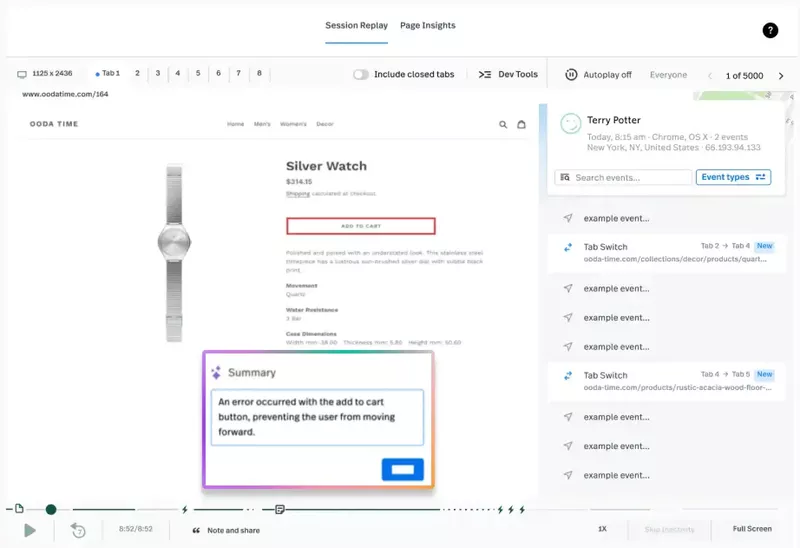
Task: Go to the previous session arrow
Action: [x=710, y=76]
